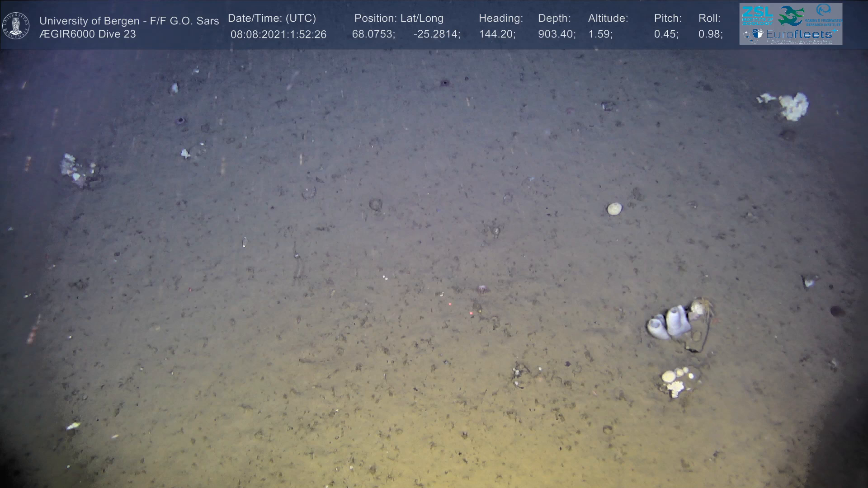Click the ZSL Institute of Zoology logo
868x488 pixels.
click(x=757, y=15)
